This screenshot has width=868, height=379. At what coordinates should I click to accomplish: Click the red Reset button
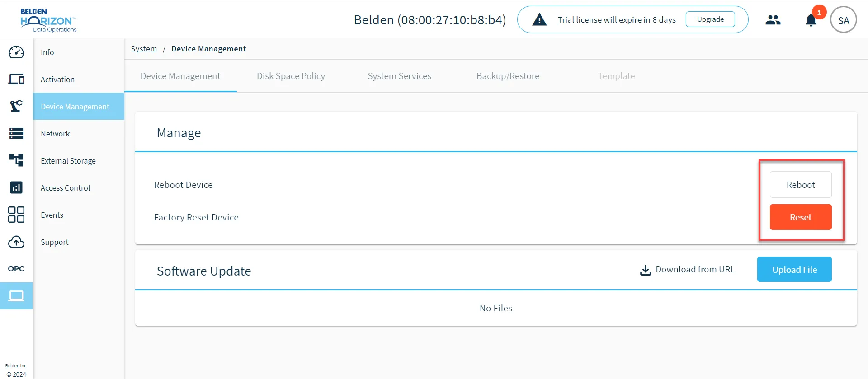[x=801, y=217]
